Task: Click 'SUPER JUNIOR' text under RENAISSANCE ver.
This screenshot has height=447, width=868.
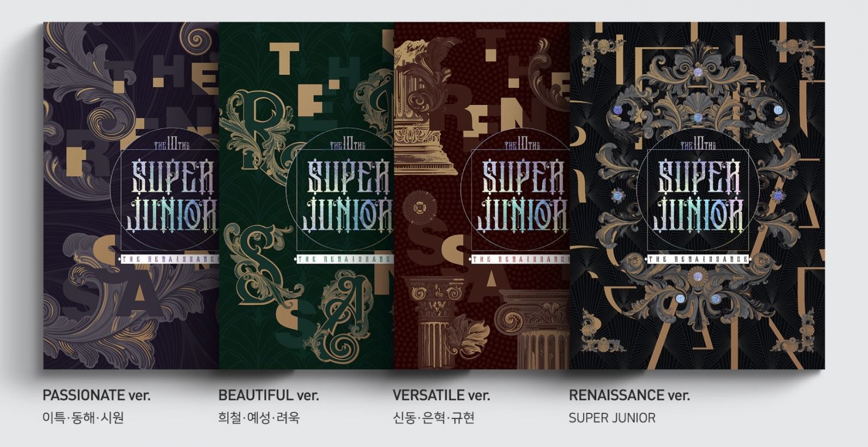Action: [x=612, y=418]
